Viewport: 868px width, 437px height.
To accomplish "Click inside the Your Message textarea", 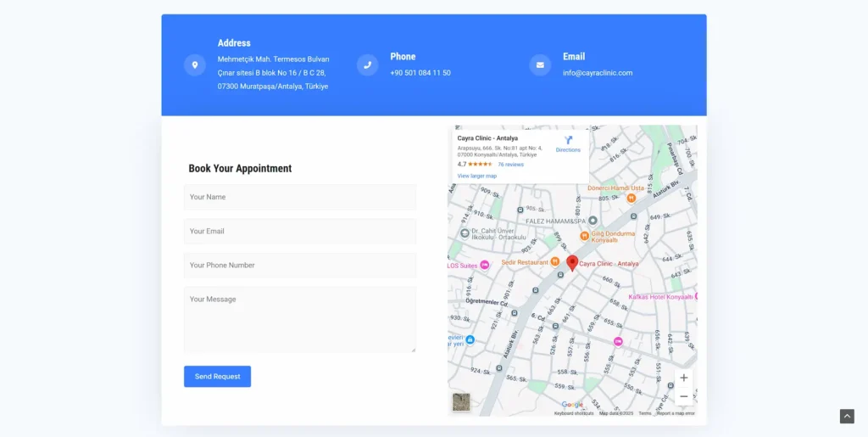I will click(x=300, y=320).
